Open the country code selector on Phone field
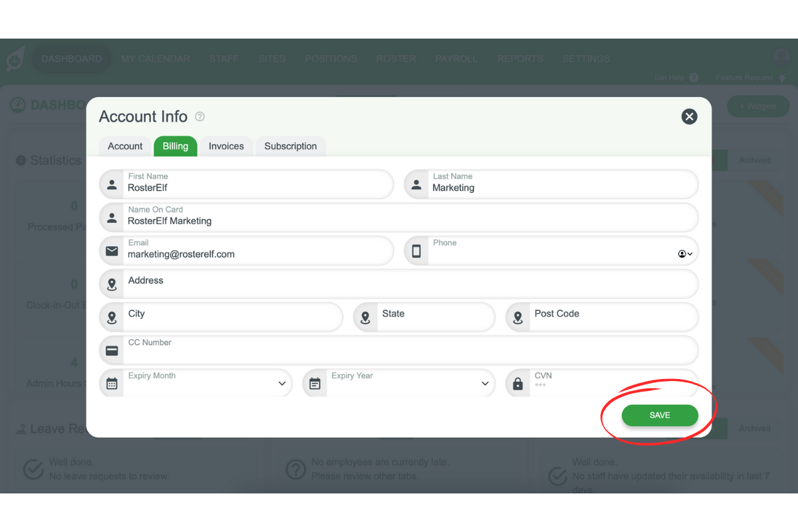Image resolution: width=798 pixels, height=532 pixels. click(686, 253)
